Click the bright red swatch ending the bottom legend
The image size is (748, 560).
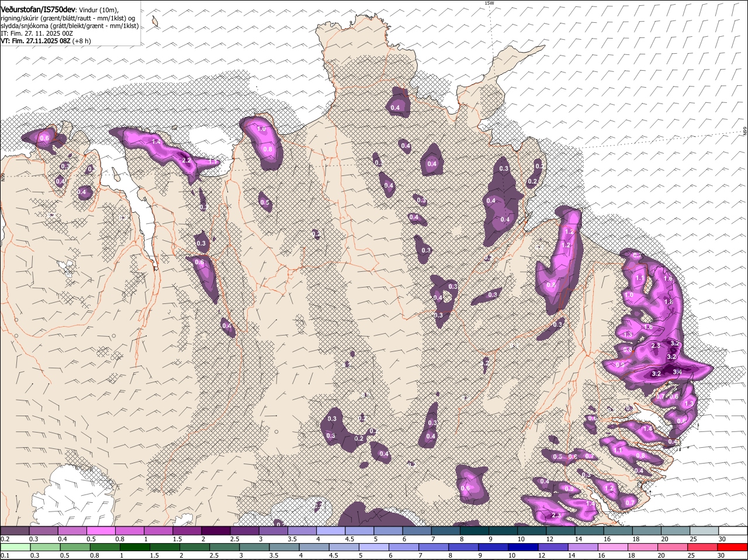[732, 547]
